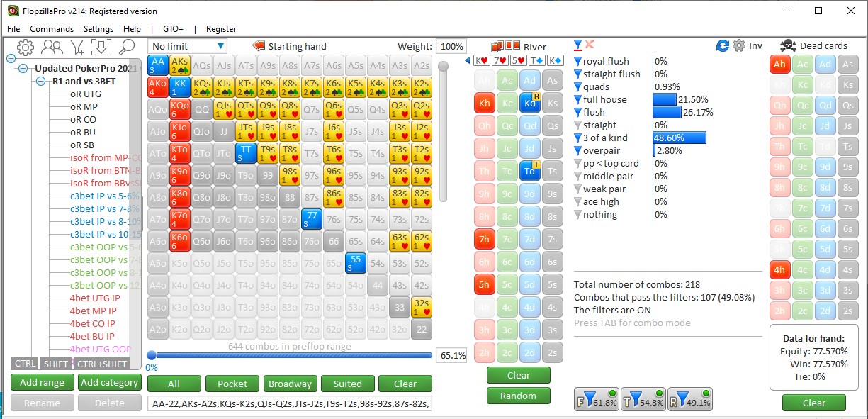The height and width of the screenshot is (419, 868).
Task: Click the flop filter button showing 61.8%
Action: point(596,399)
